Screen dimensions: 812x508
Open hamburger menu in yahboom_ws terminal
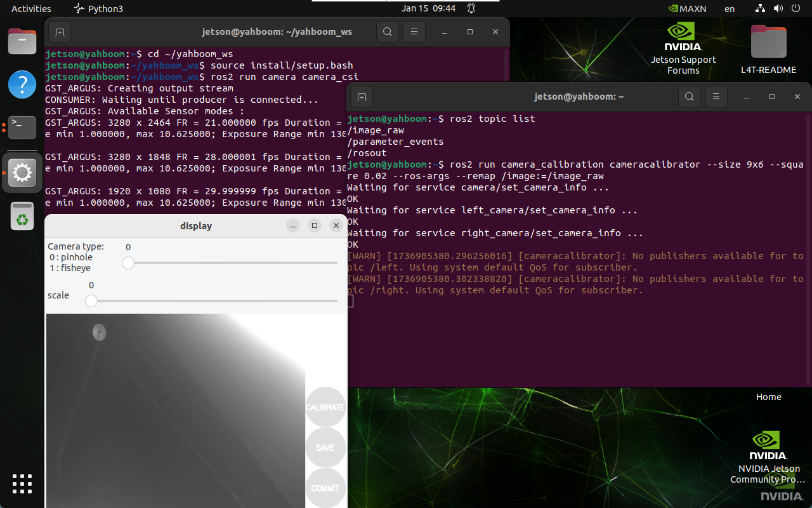click(414, 32)
